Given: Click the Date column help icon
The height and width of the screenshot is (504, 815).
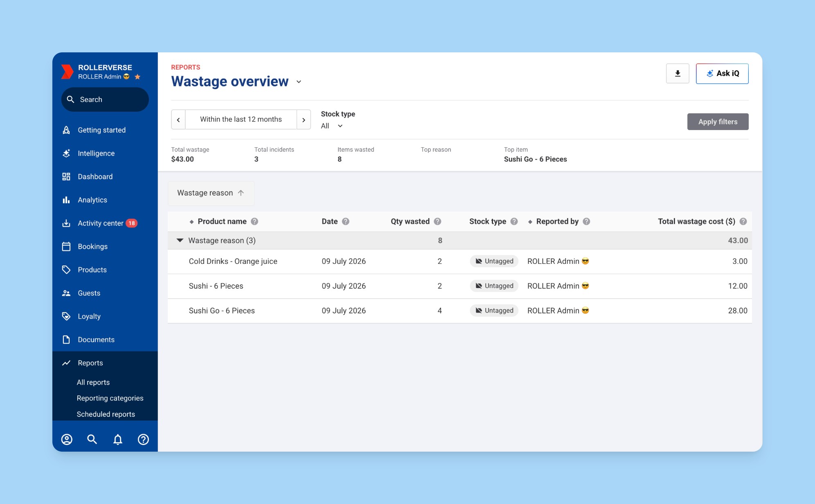Looking at the screenshot, I should [346, 221].
